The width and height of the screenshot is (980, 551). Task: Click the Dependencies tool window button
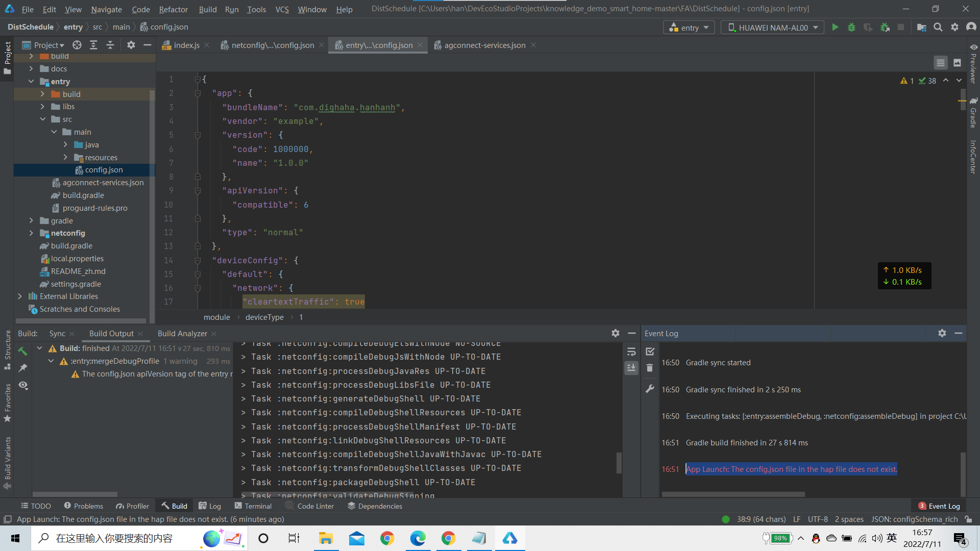pyautogui.click(x=375, y=506)
